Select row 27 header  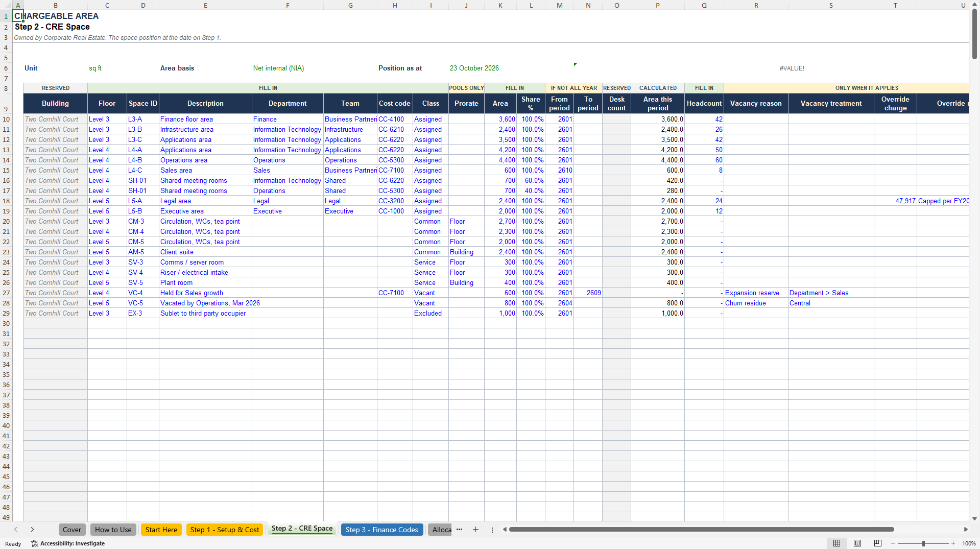(x=6, y=293)
